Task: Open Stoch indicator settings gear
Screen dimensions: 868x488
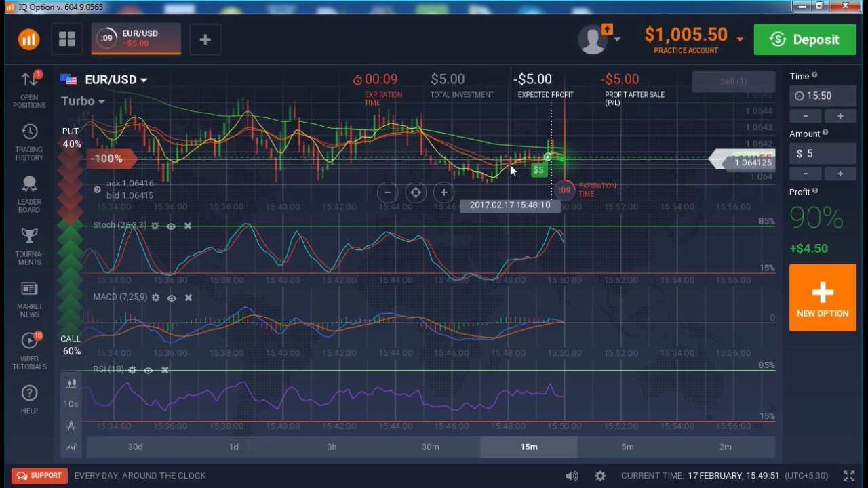Action: point(155,226)
